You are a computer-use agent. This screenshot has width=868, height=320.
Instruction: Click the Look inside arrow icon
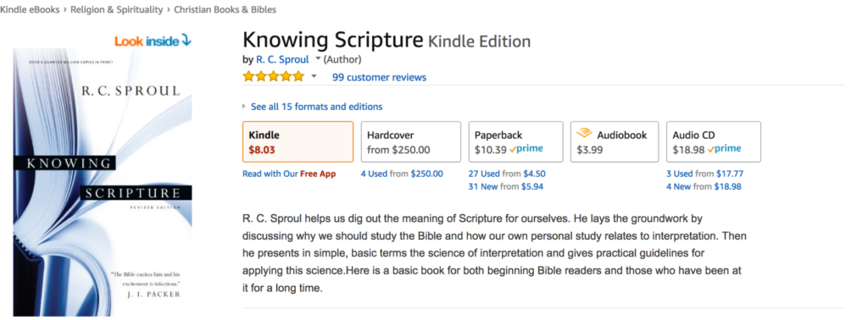point(186,41)
